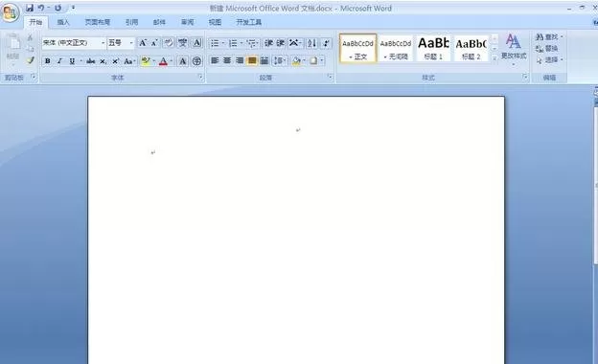Toggle Superscript formatting
Image resolution: width=598 pixels, height=364 pixels.
point(115,61)
